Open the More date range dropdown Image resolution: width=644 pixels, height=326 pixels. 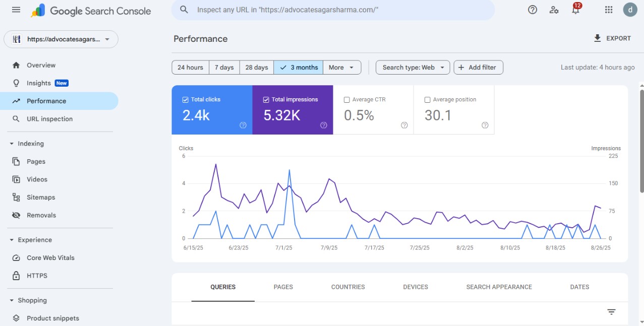tap(341, 67)
